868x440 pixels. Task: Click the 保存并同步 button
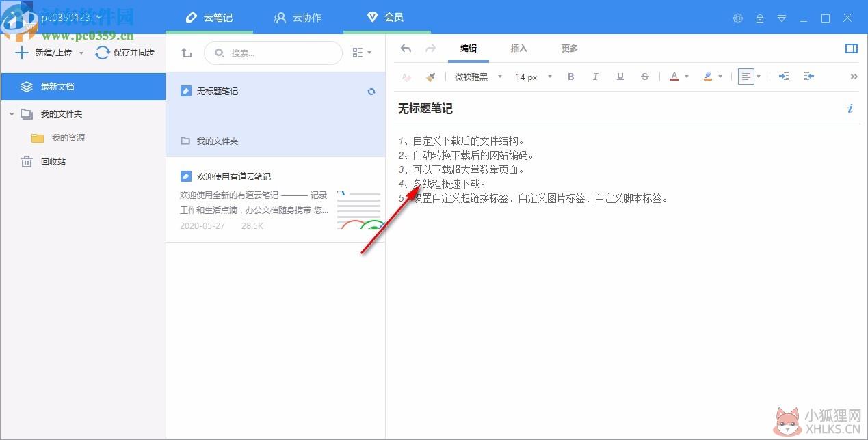tap(125, 53)
